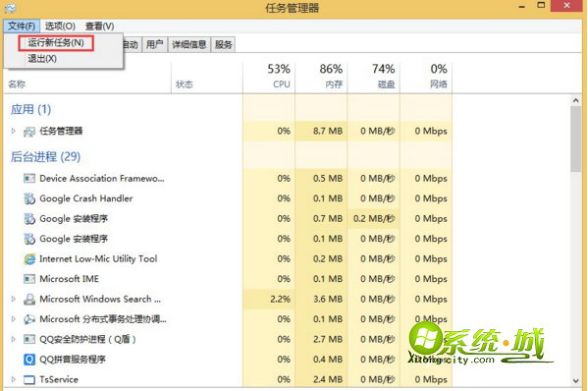The image size is (588, 391).
Task: Close the Task Manager window
Action: pos(567,6)
